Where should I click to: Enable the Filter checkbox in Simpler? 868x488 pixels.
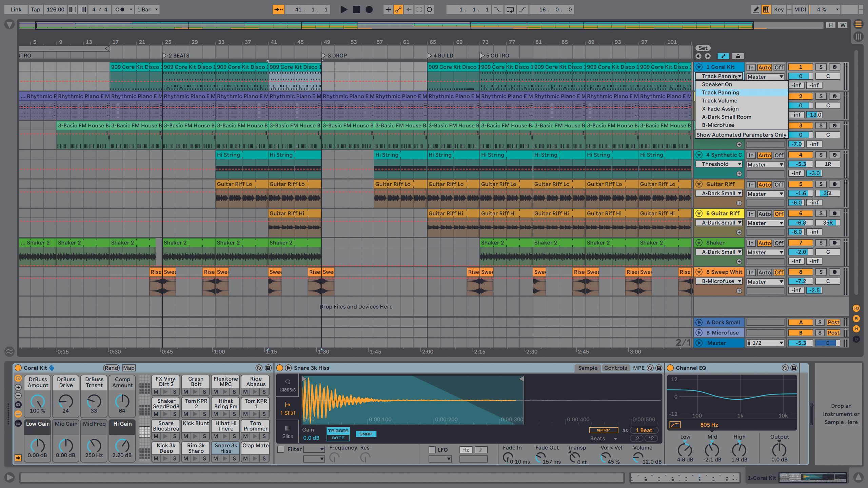pyautogui.click(x=281, y=449)
